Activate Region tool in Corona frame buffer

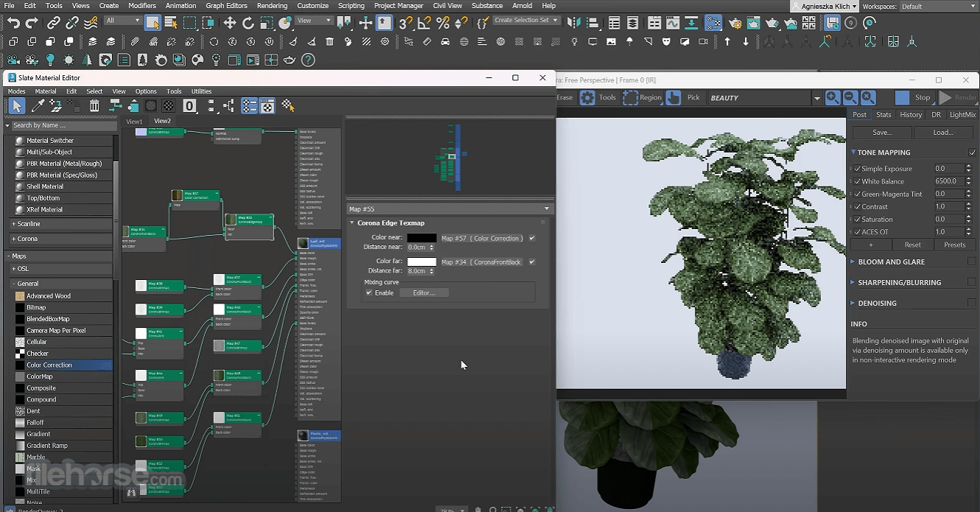[x=643, y=97]
